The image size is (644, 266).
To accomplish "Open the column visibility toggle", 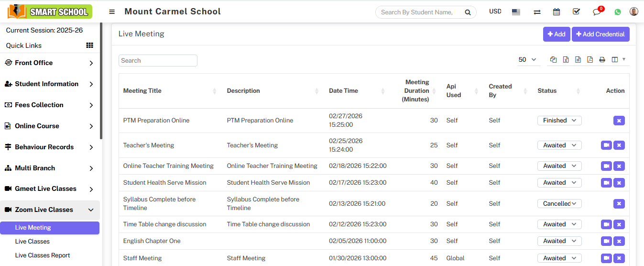I will pyautogui.click(x=618, y=60).
